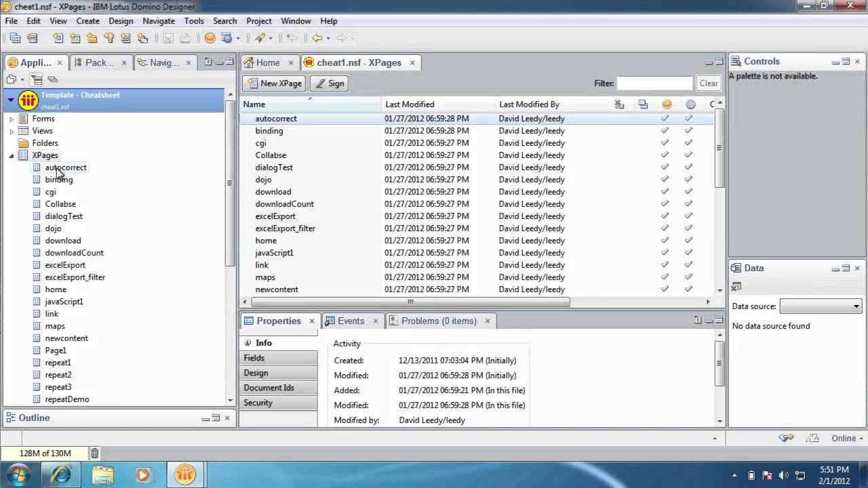Click the Web checkmark for autocorrect row
The height and width of the screenshot is (488, 868).
tap(689, 119)
